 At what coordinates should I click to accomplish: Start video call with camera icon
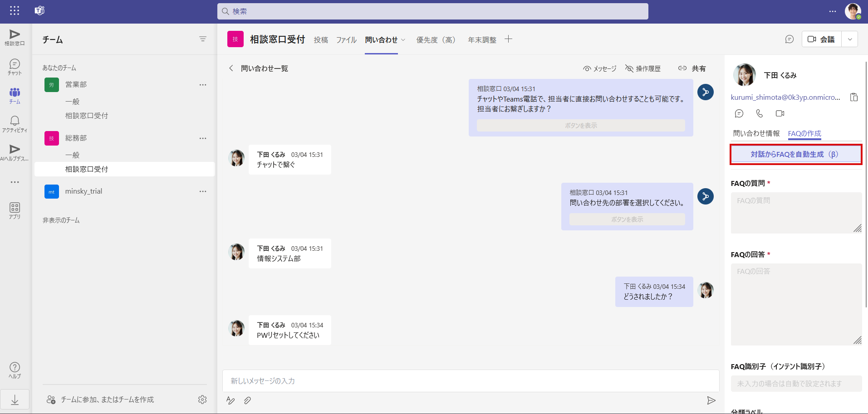[780, 113]
